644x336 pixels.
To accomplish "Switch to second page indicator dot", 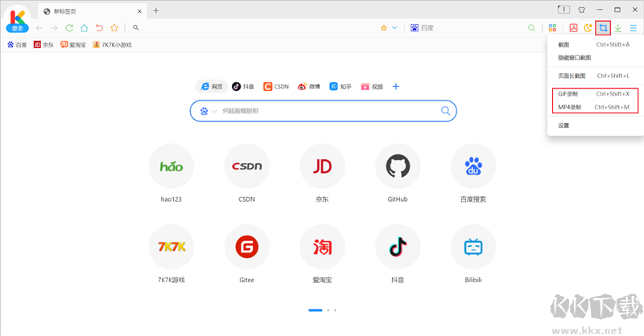I will coord(328,310).
